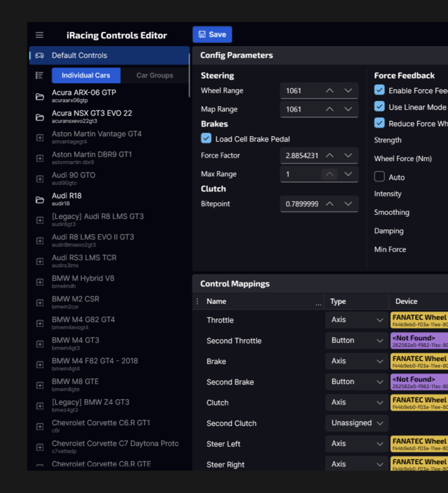The image size is (448, 493).
Task: Open the column menu dots in Name header
Action: click(318, 304)
